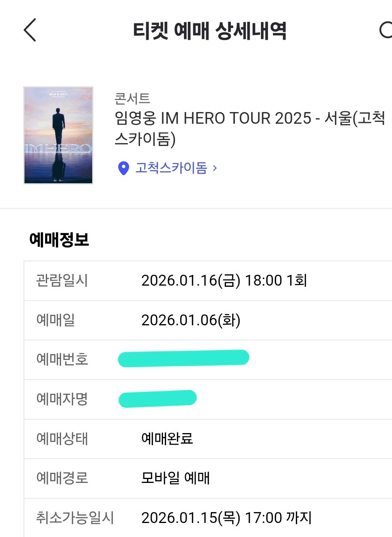Click the 예매정보 section heading
The width and height of the screenshot is (392, 537).
pos(59,239)
